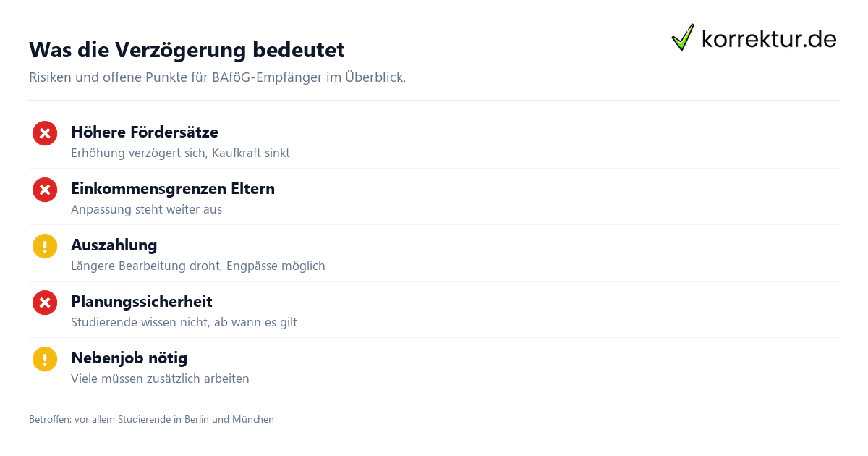Click text Erhöhung verzögert sich, Kaufkraft sinkt
Image resolution: width=868 pixels, height=456 pixels.
click(180, 153)
